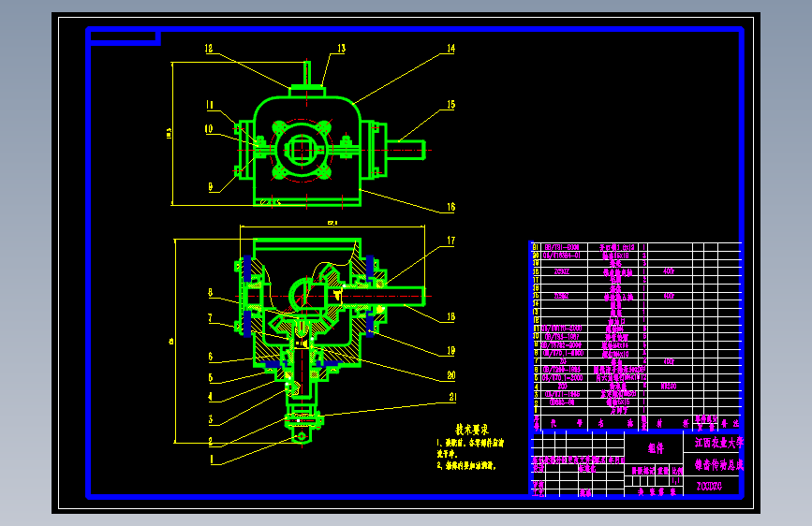Image resolution: width=812 pixels, height=526 pixels.
Task: Select the 锥齿传动总成 drawing title
Action: point(718,465)
